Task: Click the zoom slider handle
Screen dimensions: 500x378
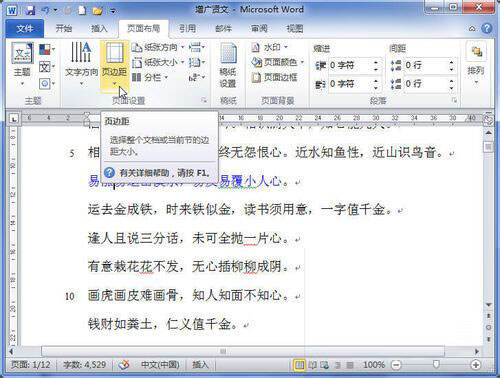Action: (436, 364)
